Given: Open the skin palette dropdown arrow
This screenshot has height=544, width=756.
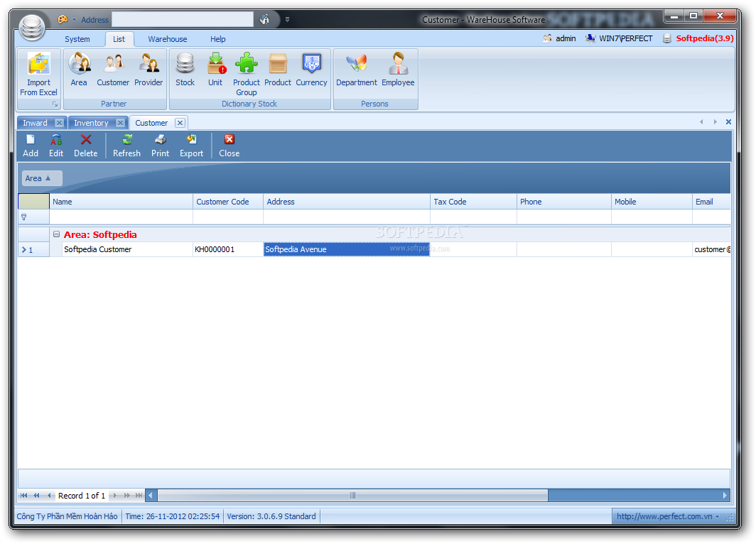Looking at the screenshot, I should (74, 20).
